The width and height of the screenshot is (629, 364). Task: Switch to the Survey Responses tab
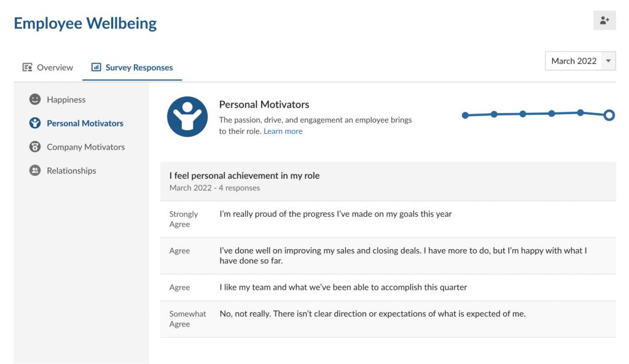[132, 67]
